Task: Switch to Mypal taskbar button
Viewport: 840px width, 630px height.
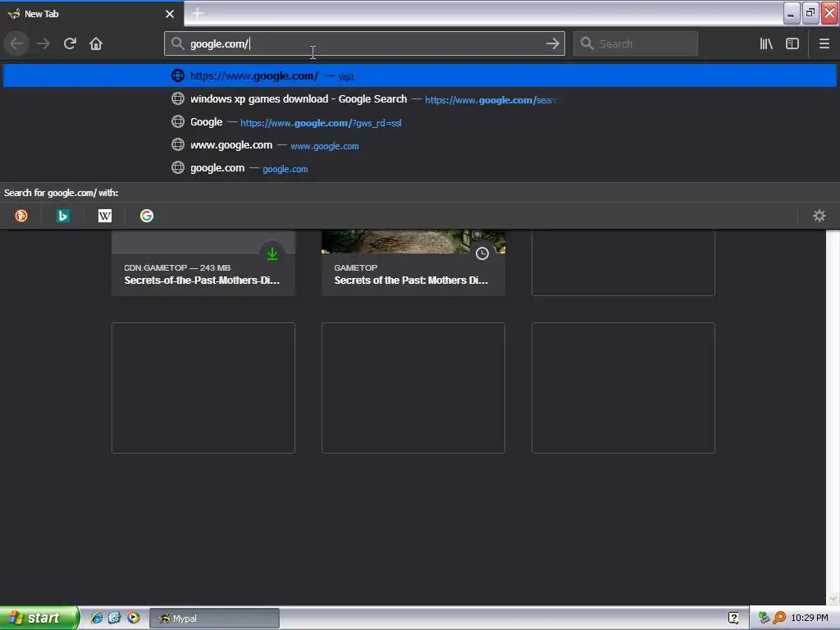Action: 214,619
